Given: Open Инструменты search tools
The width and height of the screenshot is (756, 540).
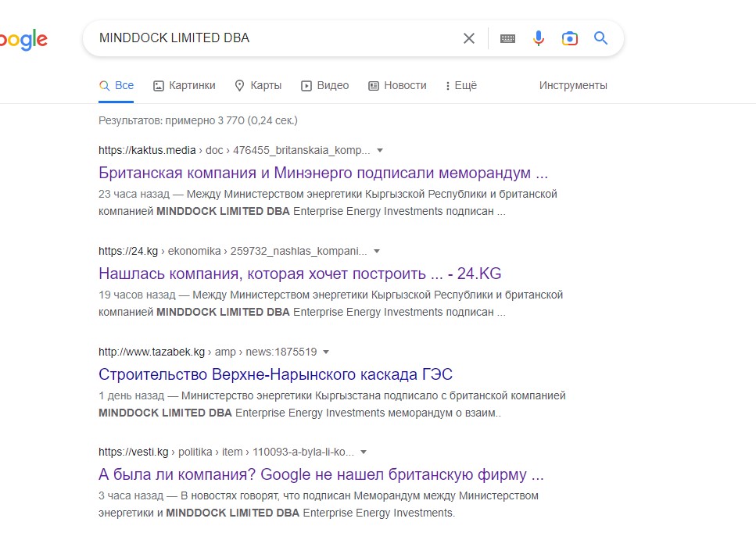Looking at the screenshot, I should 573,85.
